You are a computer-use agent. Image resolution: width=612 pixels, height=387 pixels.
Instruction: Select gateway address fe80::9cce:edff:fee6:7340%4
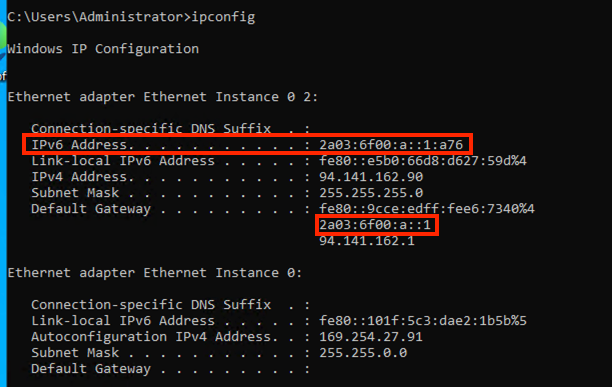427,209
